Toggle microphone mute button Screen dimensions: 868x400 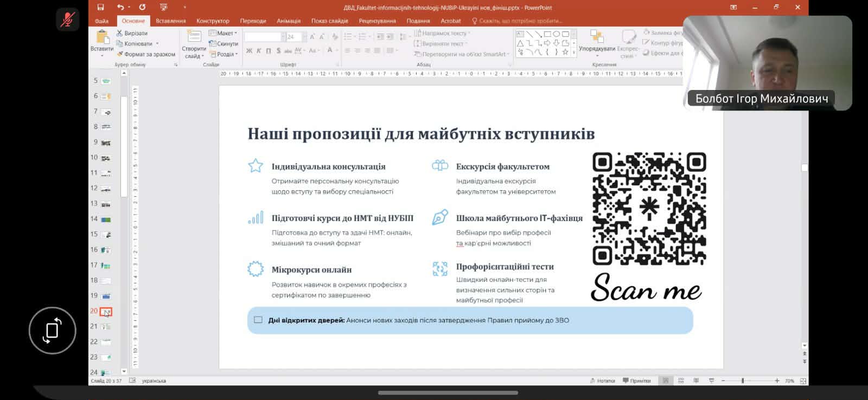[68, 20]
